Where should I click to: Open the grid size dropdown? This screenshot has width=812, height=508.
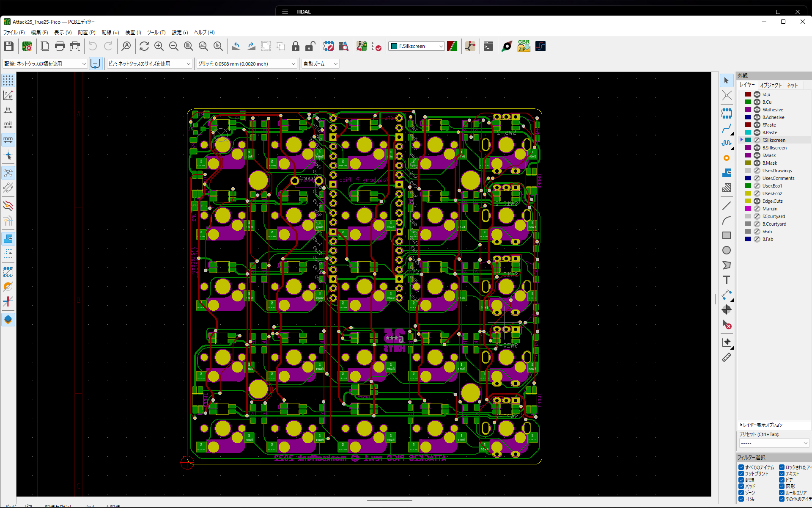pyautogui.click(x=247, y=64)
